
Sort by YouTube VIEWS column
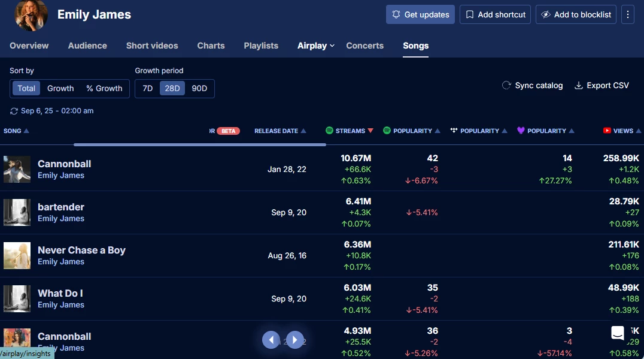(x=622, y=131)
